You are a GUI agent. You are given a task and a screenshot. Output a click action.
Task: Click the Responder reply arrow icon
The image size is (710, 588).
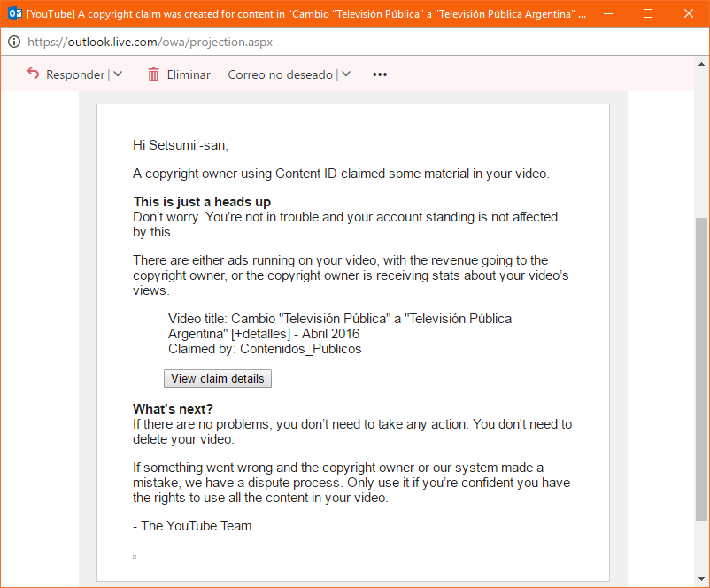pyautogui.click(x=33, y=73)
